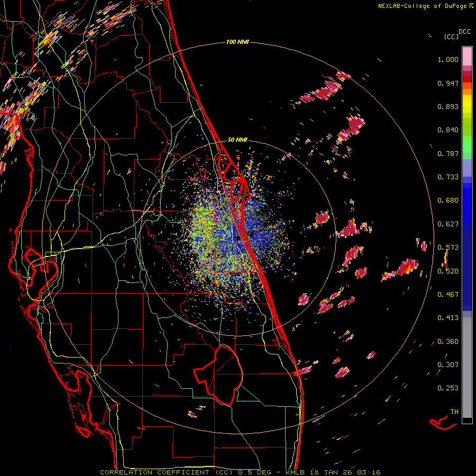Click the 50 NMI range ring label
This screenshot has height=476, width=476.
click(237, 140)
